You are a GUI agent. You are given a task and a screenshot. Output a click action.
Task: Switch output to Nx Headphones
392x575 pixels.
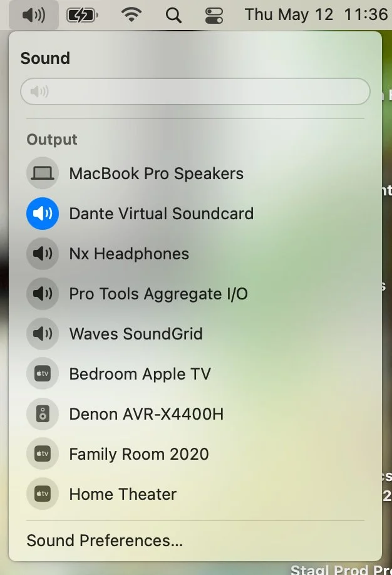point(129,254)
